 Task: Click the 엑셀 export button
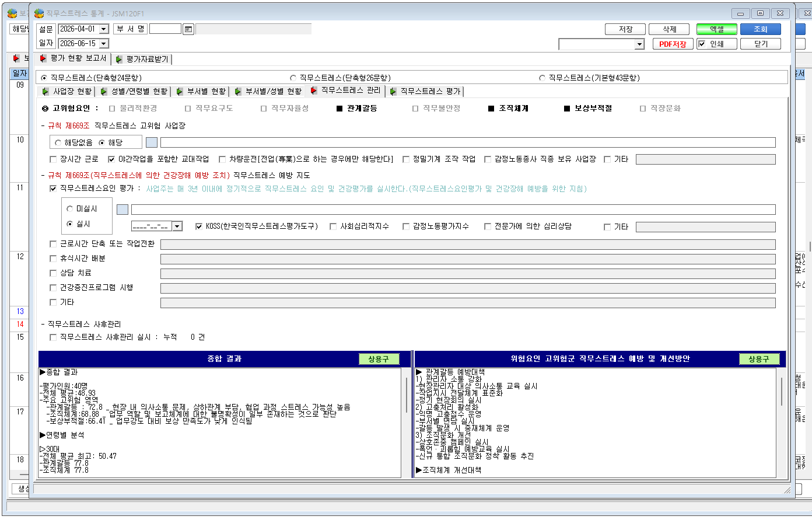pos(717,29)
